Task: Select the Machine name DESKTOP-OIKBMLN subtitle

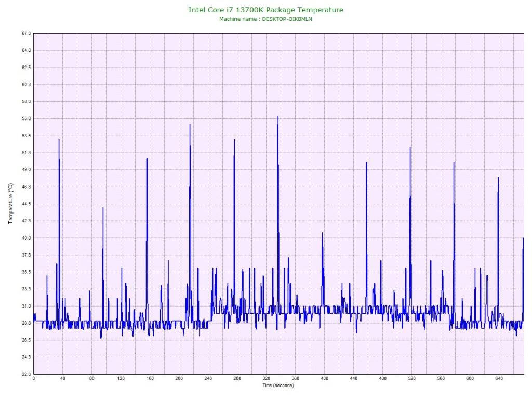Action: 265,19
